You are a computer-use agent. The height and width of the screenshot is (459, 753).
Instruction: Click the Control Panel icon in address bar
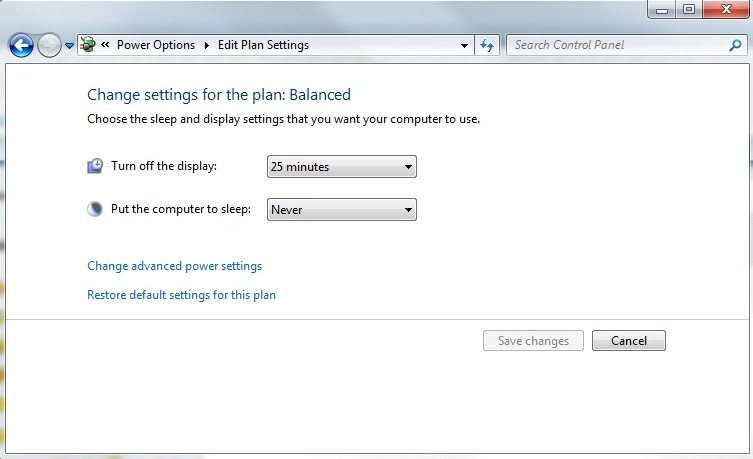pos(87,45)
